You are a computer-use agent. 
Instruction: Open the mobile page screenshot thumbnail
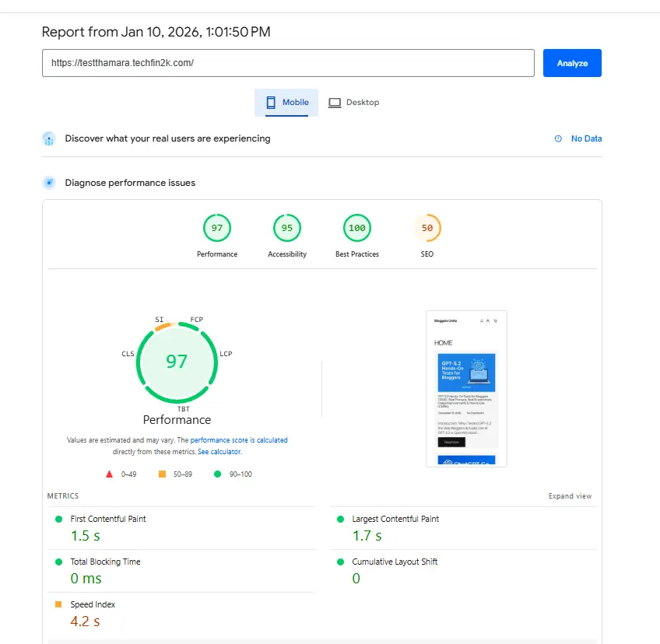coord(466,389)
